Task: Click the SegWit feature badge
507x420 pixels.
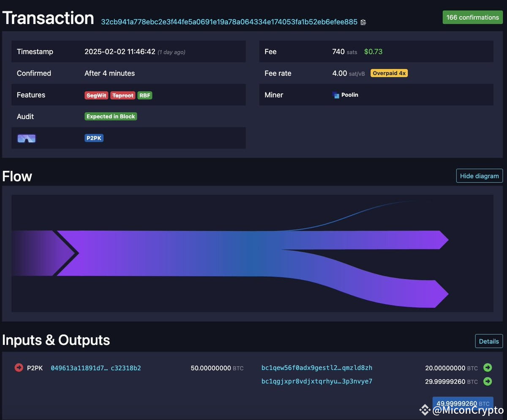Action: tap(96, 95)
